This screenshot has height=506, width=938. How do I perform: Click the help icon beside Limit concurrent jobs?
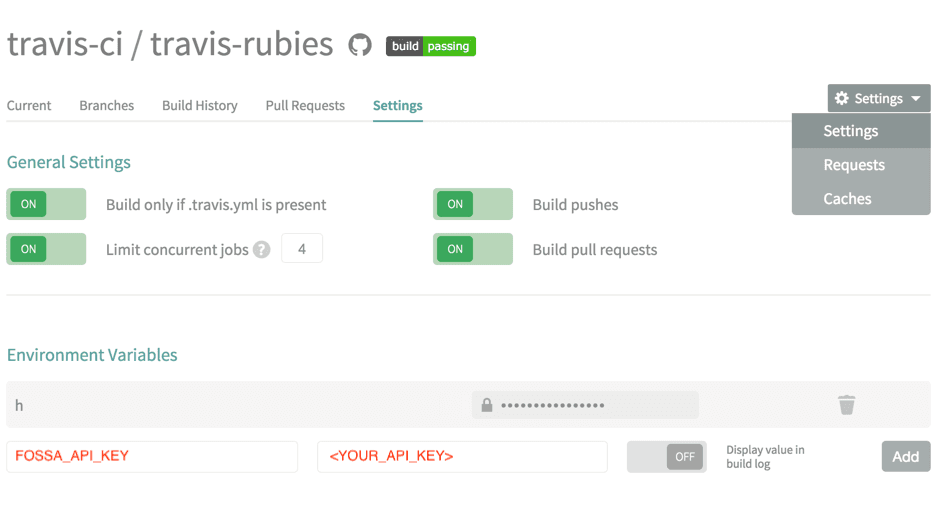coord(261,249)
